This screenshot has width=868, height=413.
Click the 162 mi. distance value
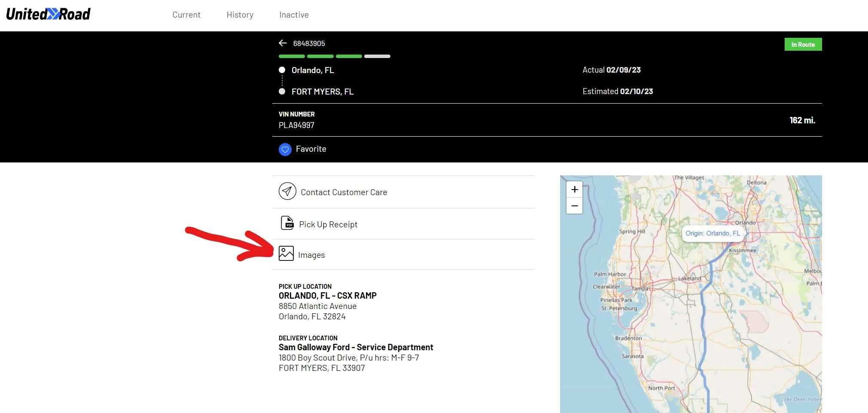click(x=802, y=120)
